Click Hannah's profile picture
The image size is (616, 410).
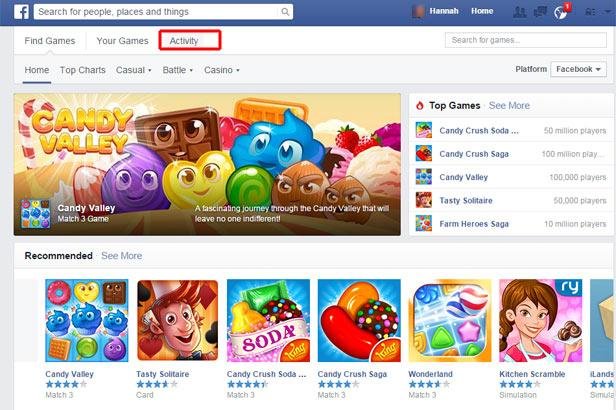pos(418,11)
